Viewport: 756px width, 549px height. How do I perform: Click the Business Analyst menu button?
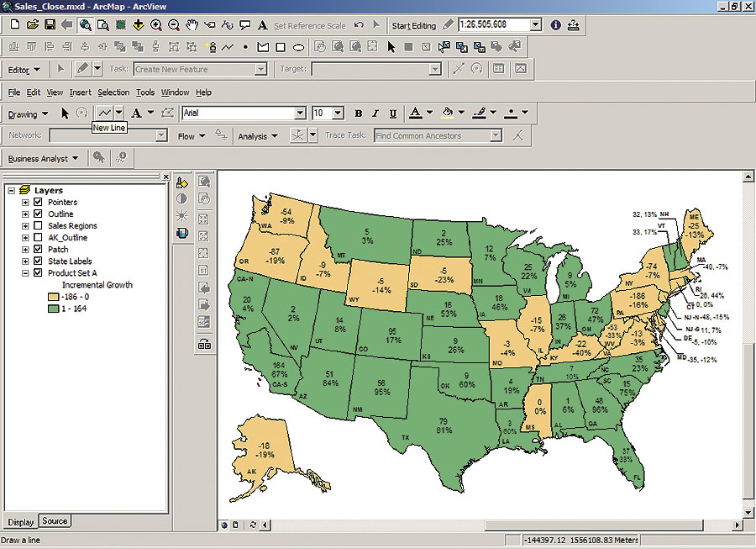43,158
